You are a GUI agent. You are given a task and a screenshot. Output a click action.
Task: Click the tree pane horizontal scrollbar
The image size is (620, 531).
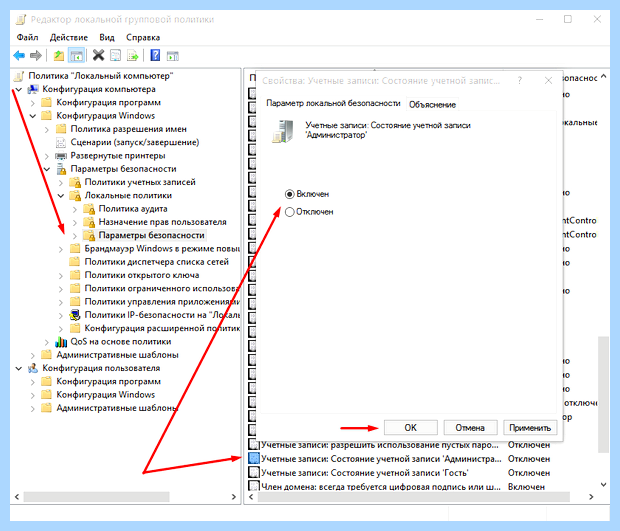[x=96, y=497]
